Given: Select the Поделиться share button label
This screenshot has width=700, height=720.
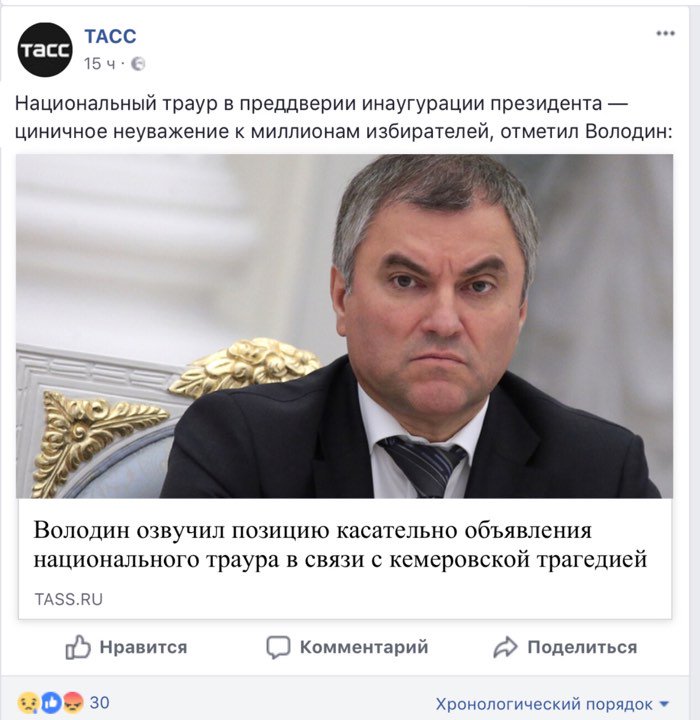Looking at the screenshot, I should pos(582,647).
